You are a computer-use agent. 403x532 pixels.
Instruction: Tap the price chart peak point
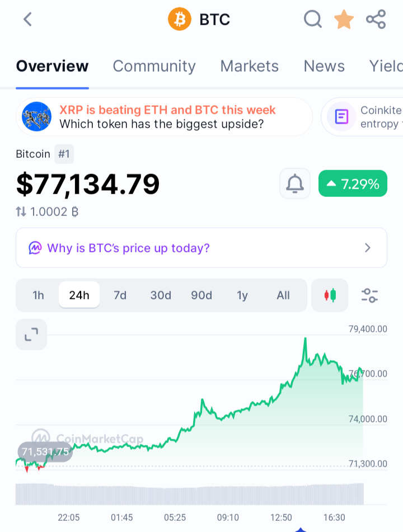click(x=305, y=338)
